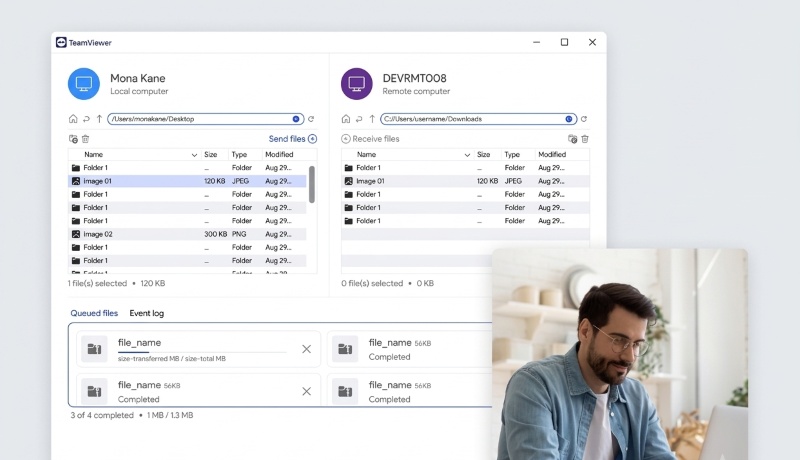800x460 pixels.
Task: Click the transferring file_name folder icon
Action: point(94,349)
